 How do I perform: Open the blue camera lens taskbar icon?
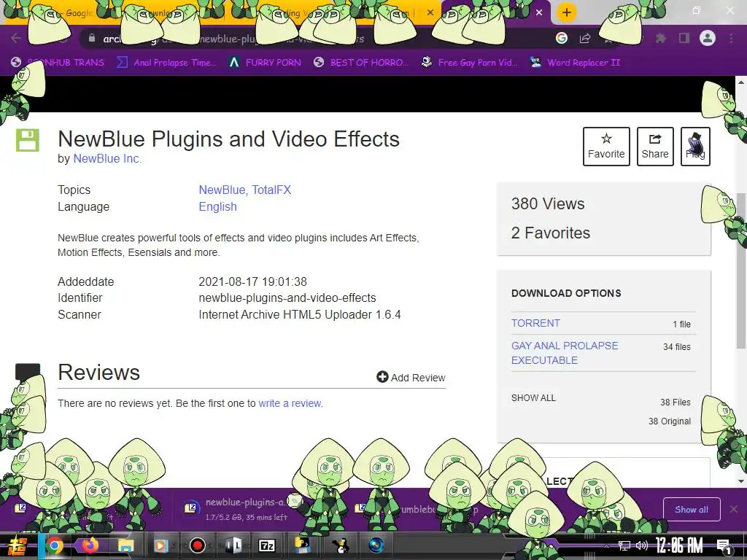(x=376, y=545)
